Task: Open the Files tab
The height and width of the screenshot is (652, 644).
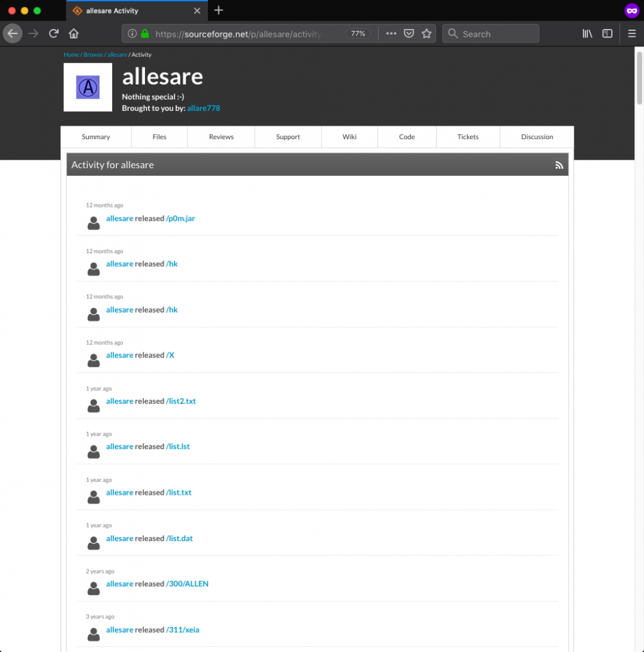Action: tap(159, 137)
